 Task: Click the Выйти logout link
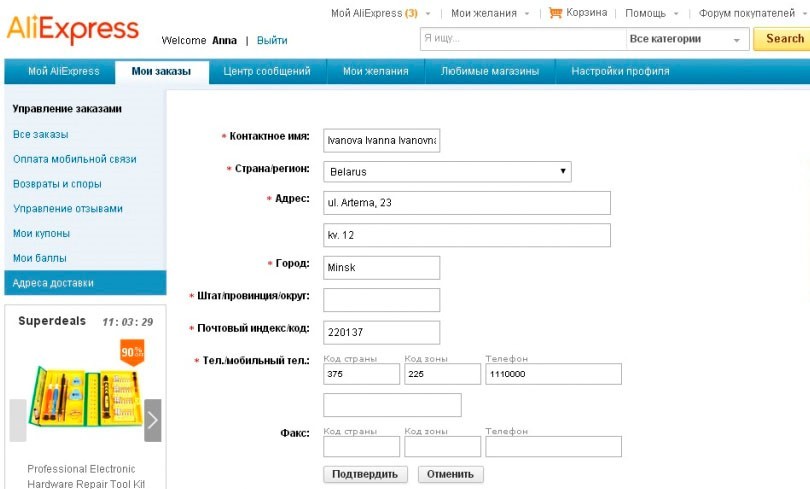click(x=272, y=40)
